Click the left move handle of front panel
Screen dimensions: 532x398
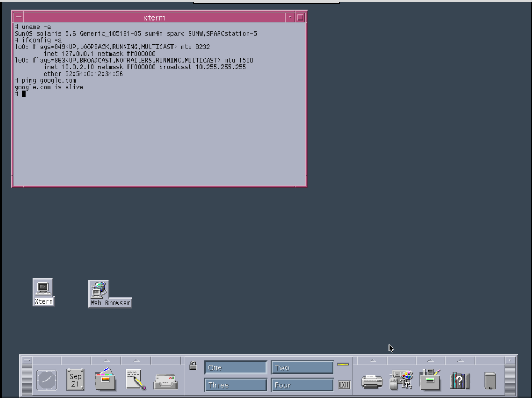point(27,379)
